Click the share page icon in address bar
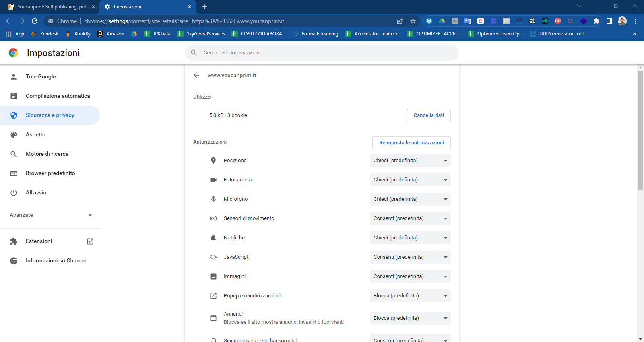This screenshot has width=644, height=342. (400, 21)
